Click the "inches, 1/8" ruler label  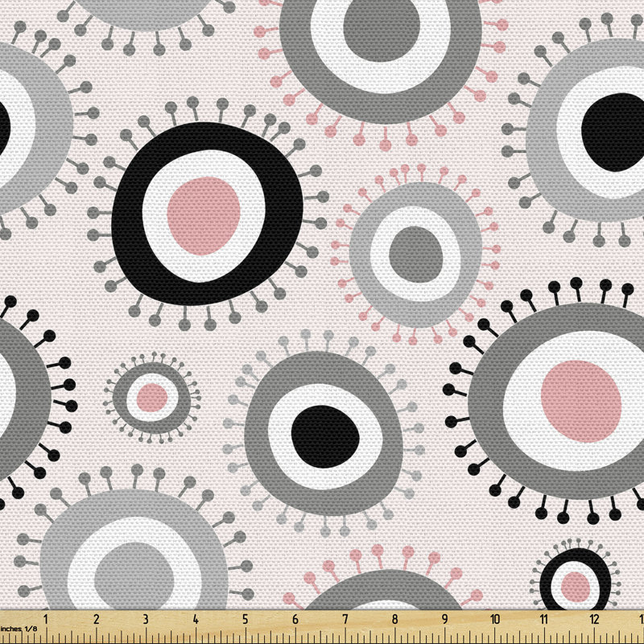click(x=19, y=629)
